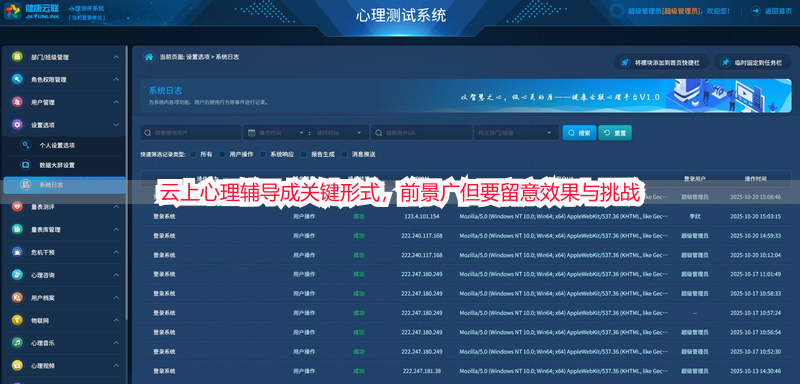This screenshot has width=800, height=384.
Task: Click the 系统日志 menu icon
Action: (25, 185)
